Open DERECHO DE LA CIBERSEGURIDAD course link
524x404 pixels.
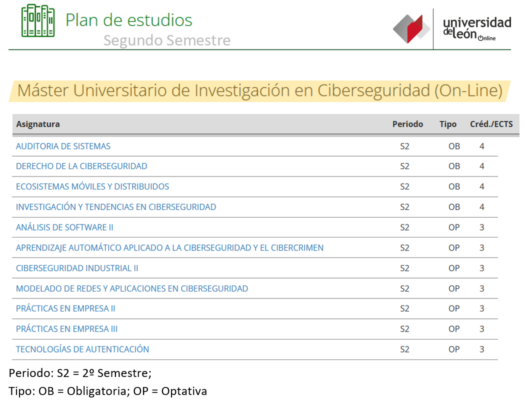click(82, 166)
